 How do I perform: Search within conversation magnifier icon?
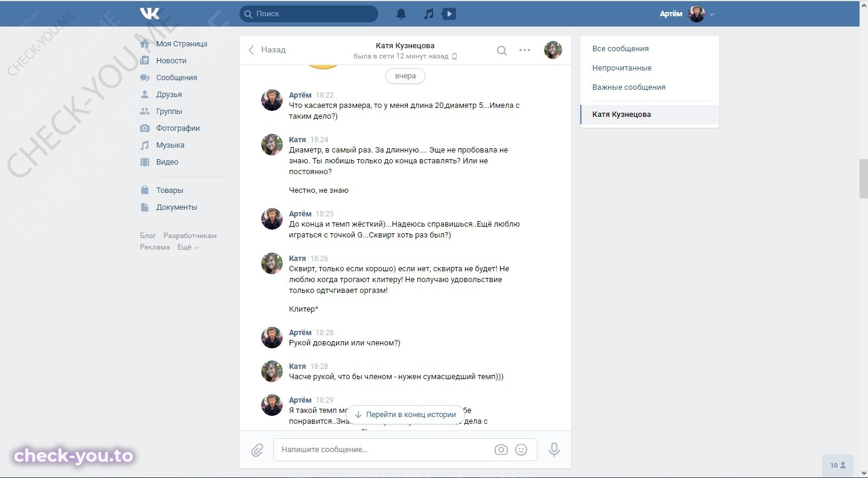pos(501,51)
